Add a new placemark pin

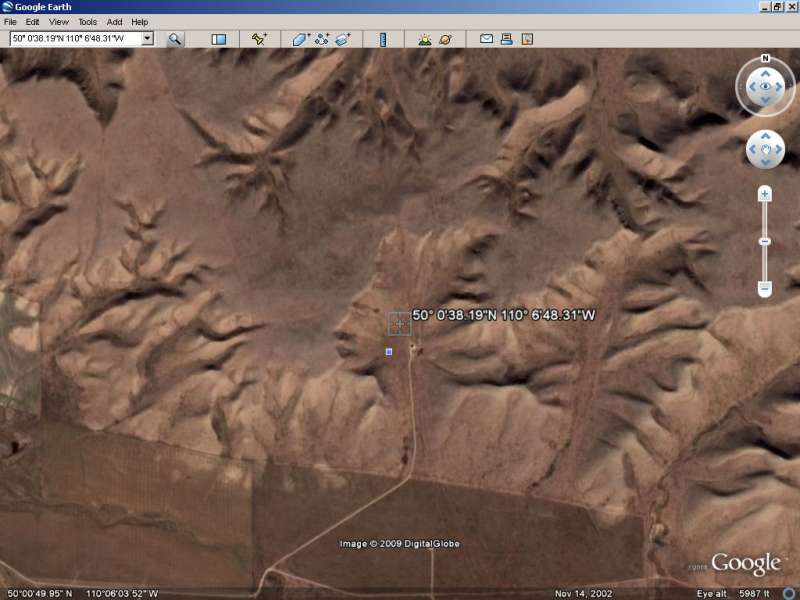click(x=259, y=39)
